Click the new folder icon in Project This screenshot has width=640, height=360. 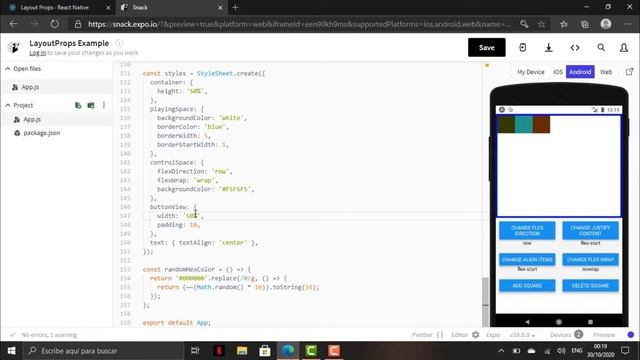(91, 105)
